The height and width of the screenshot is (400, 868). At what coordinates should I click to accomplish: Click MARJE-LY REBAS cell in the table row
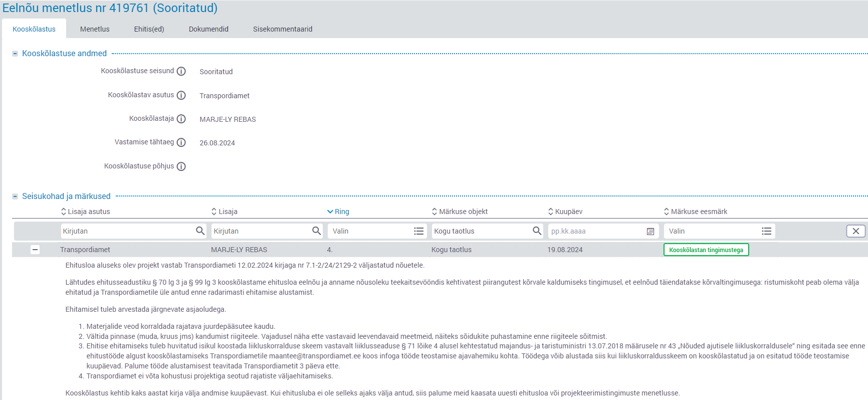click(x=239, y=250)
